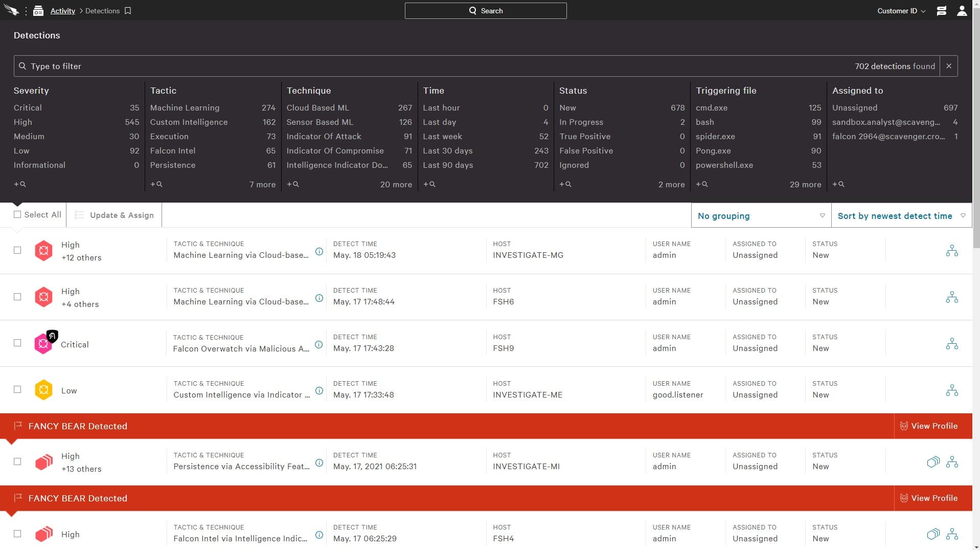Click the Triggering file add-filter search icon

click(x=701, y=184)
